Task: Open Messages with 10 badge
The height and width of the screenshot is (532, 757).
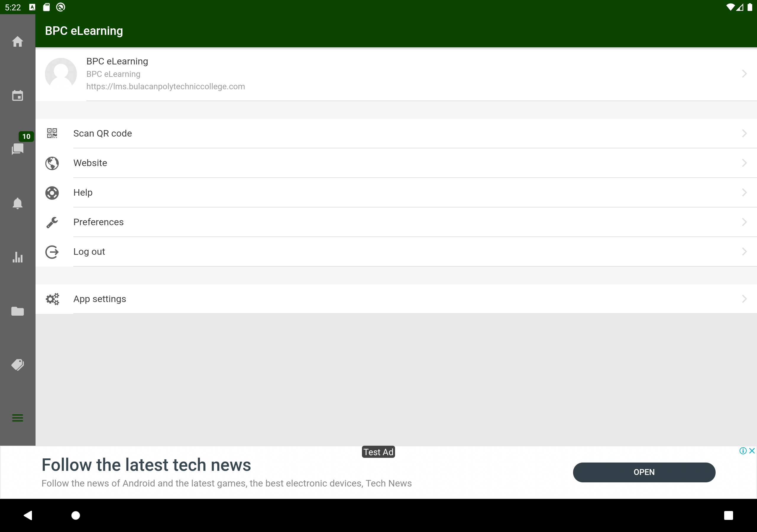Action: [17, 149]
